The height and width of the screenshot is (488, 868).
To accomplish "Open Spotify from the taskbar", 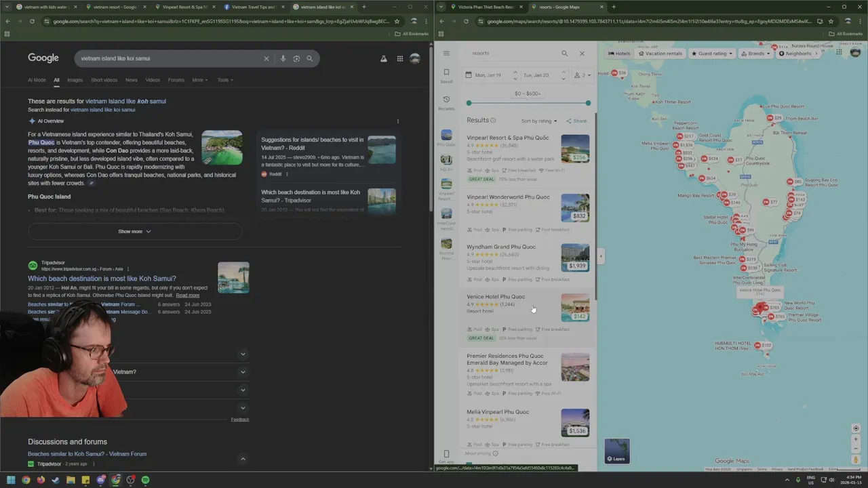I will tap(145, 480).
